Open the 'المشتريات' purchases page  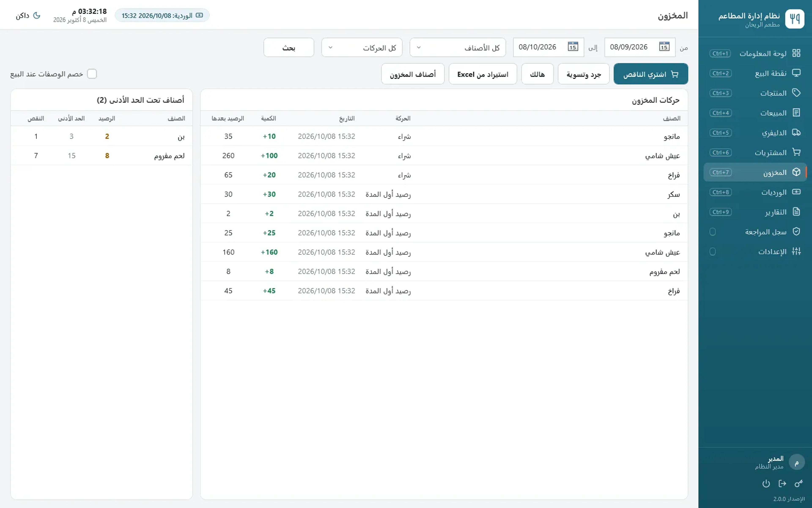(x=755, y=153)
